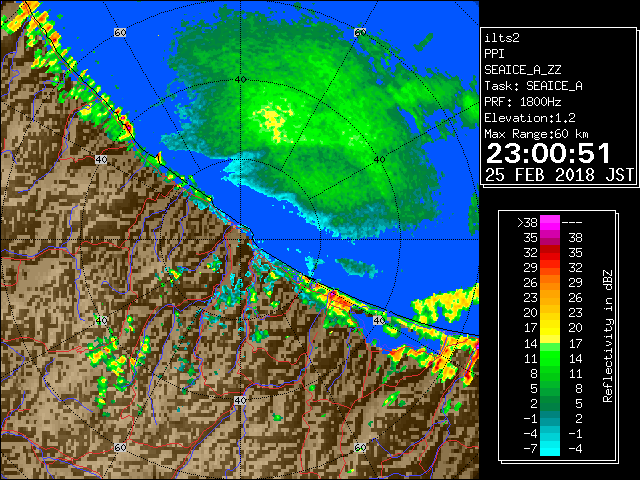Click the 60 range label in northwest
Screen dimensions: 640x480
pos(120,32)
